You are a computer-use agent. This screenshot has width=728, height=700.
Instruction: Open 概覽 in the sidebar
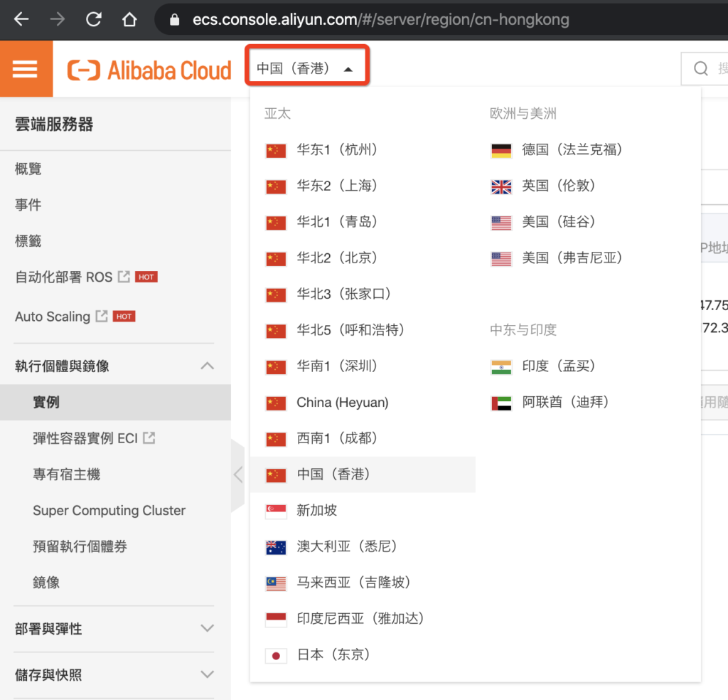pyautogui.click(x=28, y=169)
